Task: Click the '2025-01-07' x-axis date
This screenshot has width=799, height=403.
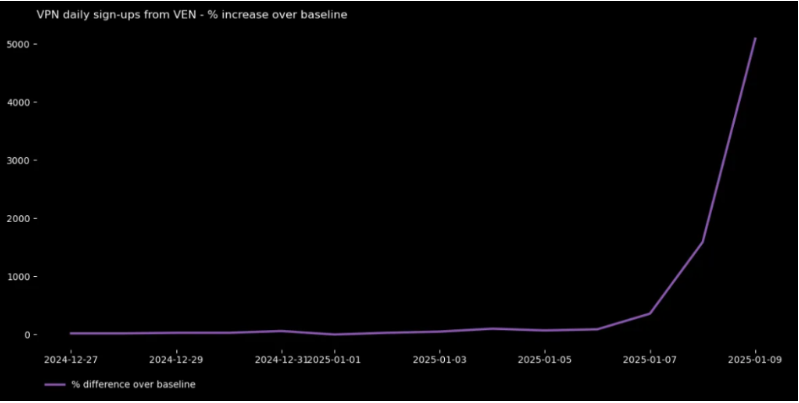Action: pos(650,360)
